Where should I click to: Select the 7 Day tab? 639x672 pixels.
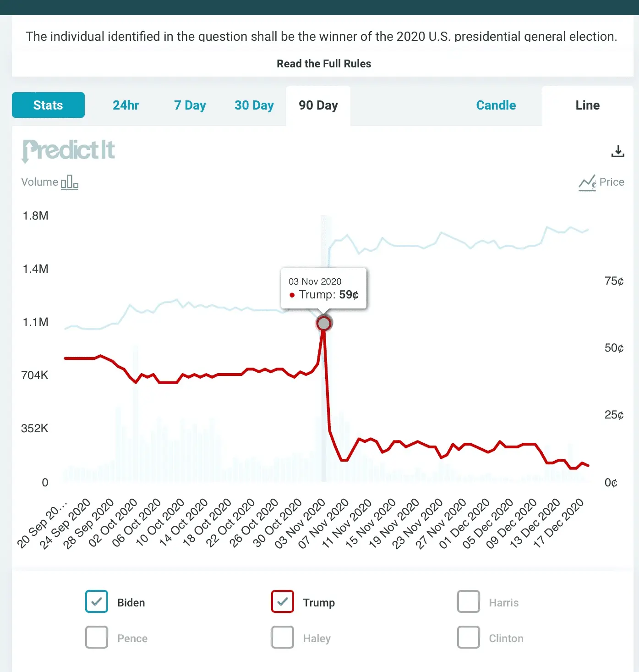point(190,105)
